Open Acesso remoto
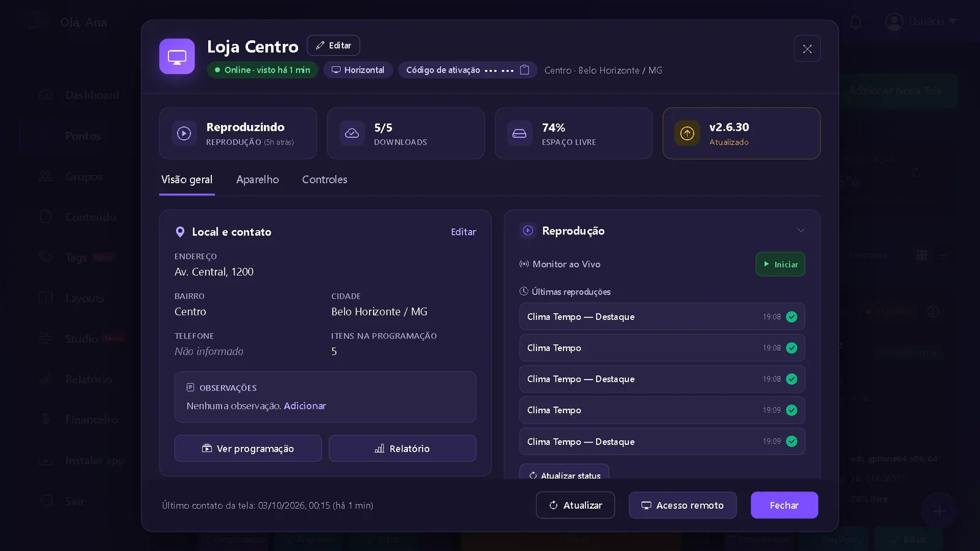The height and width of the screenshot is (551, 980). (x=682, y=505)
